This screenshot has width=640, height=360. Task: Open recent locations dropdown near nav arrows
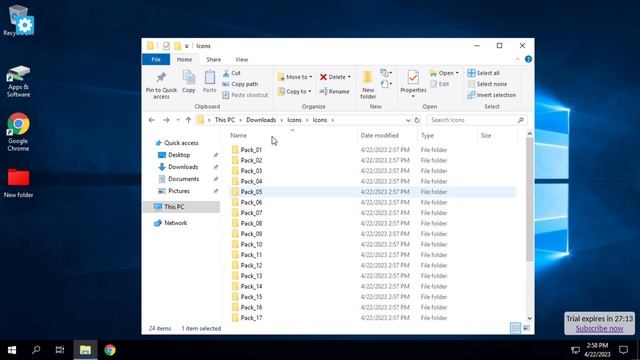178,120
